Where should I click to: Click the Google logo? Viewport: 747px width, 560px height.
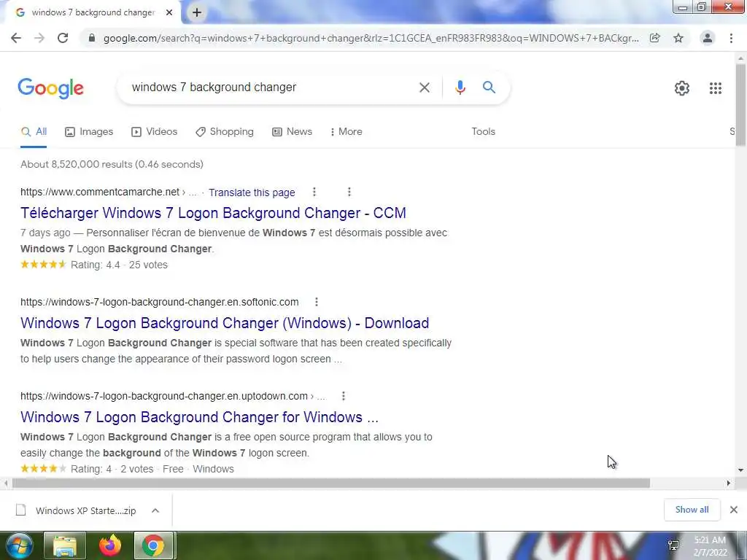[51, 88]
